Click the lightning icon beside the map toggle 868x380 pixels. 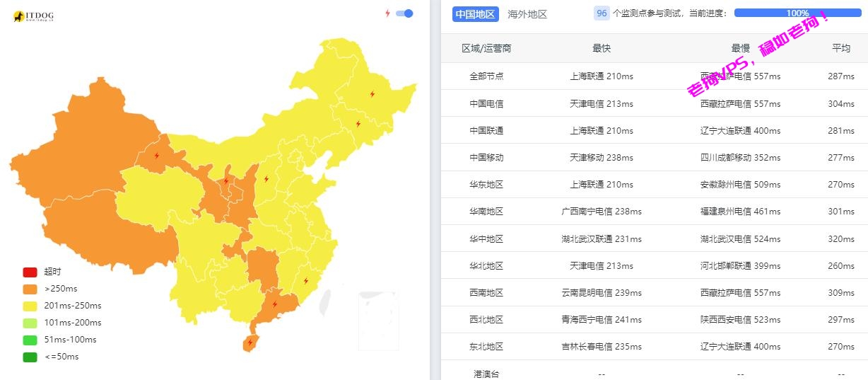[387, 13]
